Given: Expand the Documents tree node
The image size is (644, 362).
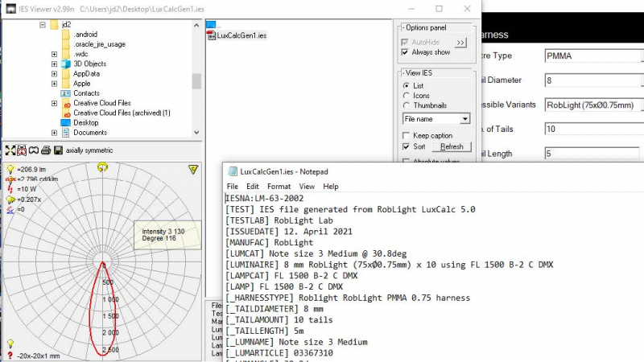Looking at the screenshot, I should [54, 133].
